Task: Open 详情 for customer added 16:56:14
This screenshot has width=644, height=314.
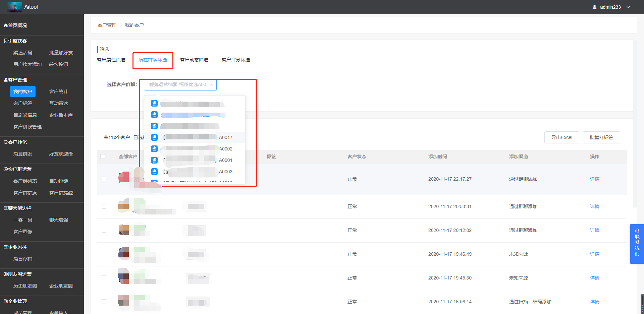Action: [x=595, y=302]
